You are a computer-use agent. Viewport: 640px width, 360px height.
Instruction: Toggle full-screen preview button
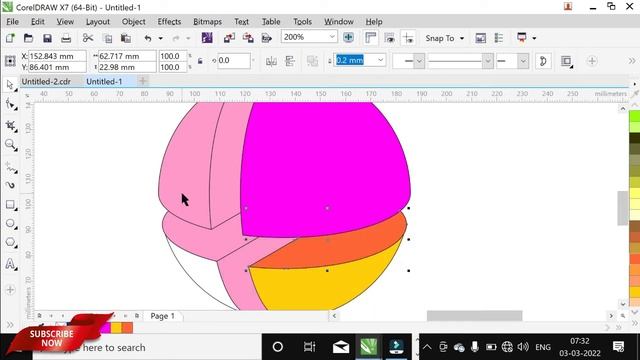tap(348, 38)
